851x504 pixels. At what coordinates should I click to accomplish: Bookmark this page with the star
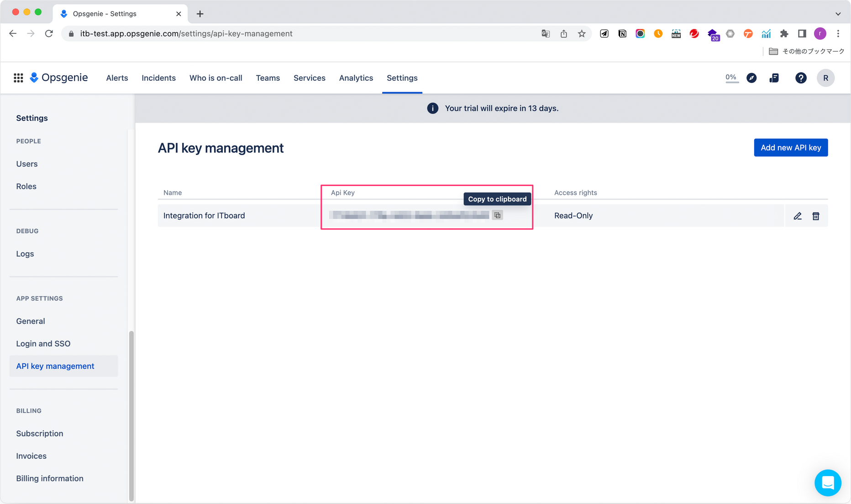pos(582,34)
